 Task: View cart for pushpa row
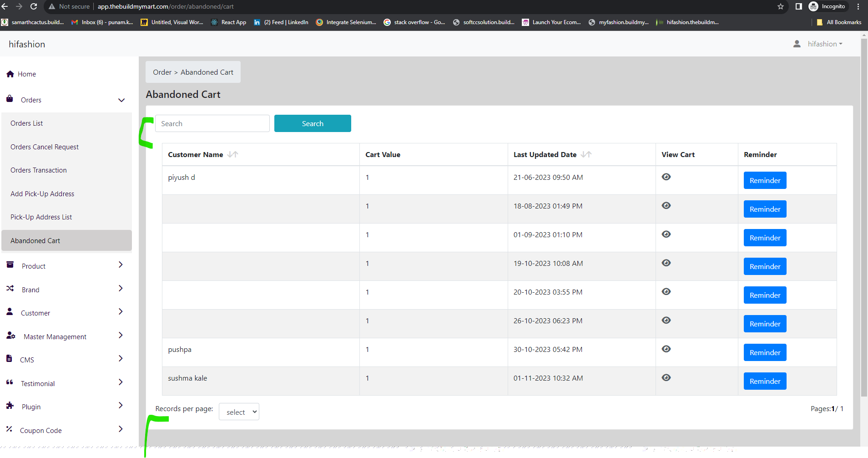(666, 349)
